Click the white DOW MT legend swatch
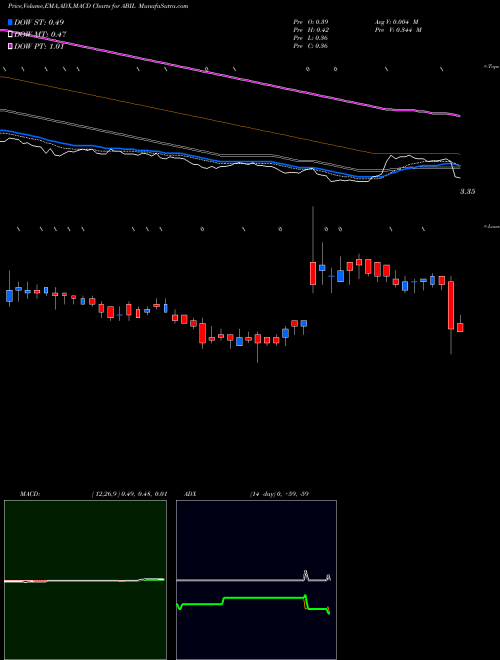Screen dimensions: 500x660 pos(10,34)
